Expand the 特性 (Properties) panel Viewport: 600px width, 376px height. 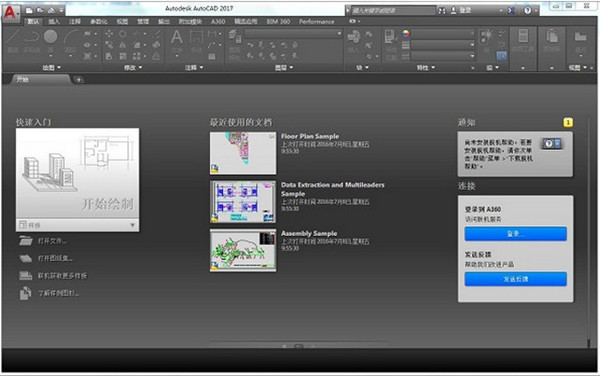(426, 68)
